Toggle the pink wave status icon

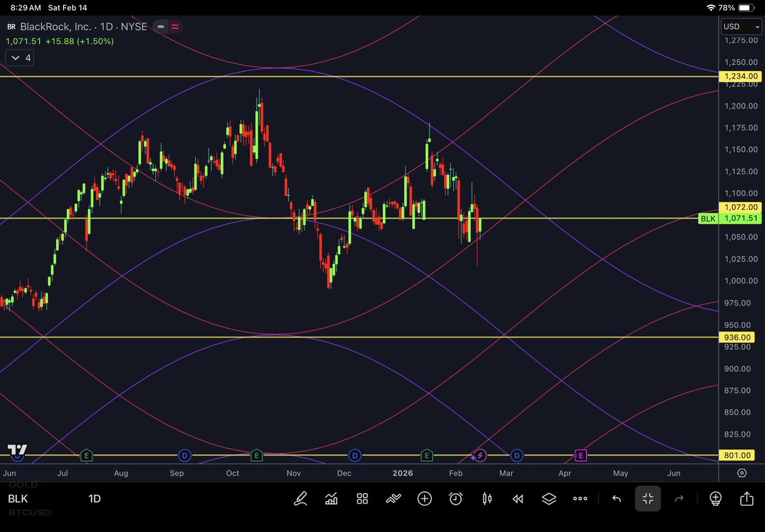coord(175,27)
